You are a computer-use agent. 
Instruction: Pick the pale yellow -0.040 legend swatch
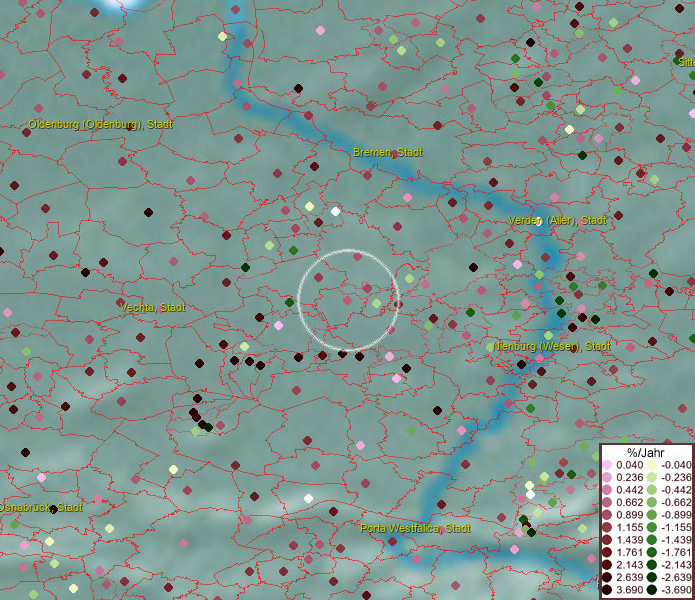(652, 465)
